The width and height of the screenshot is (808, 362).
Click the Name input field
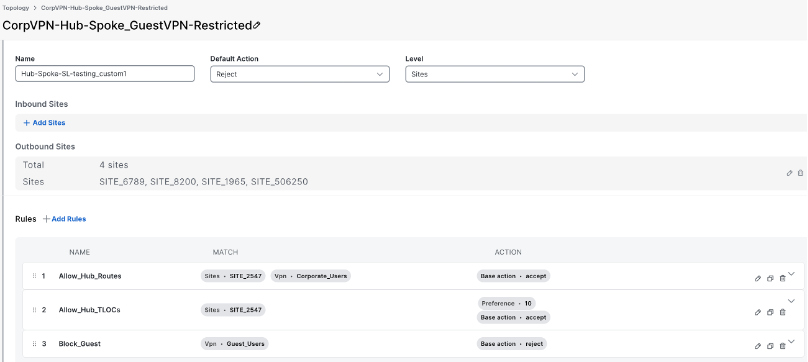click(x=105, y=74)
